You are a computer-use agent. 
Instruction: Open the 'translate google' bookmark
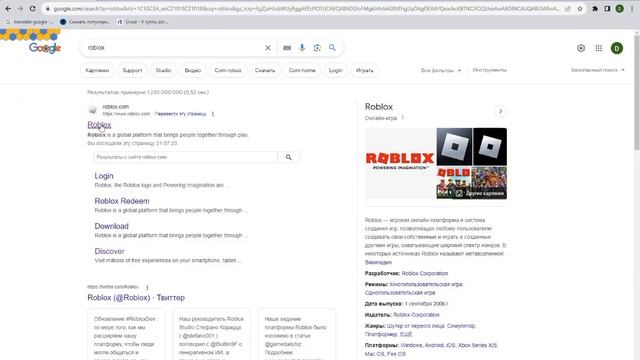coord(29,22)
